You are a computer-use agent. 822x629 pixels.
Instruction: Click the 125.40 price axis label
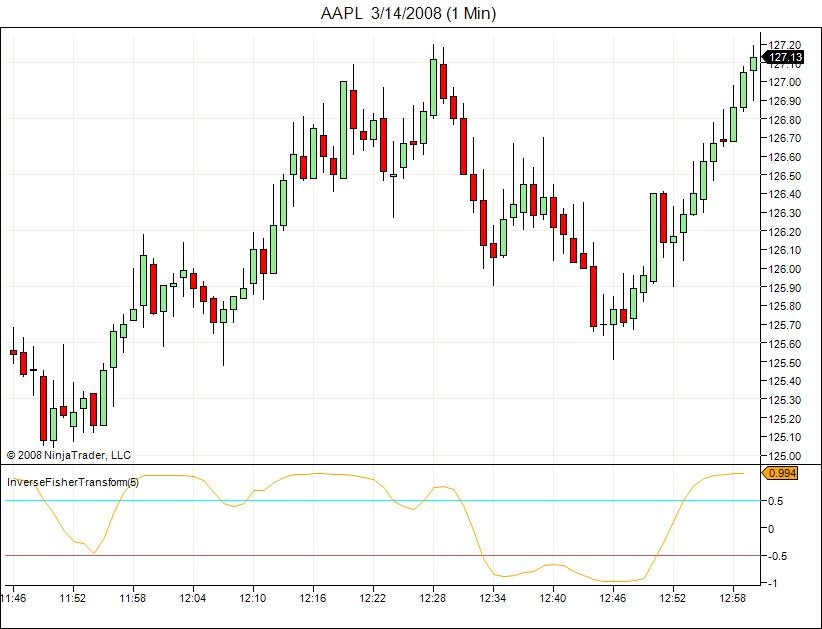click(784, 382)
